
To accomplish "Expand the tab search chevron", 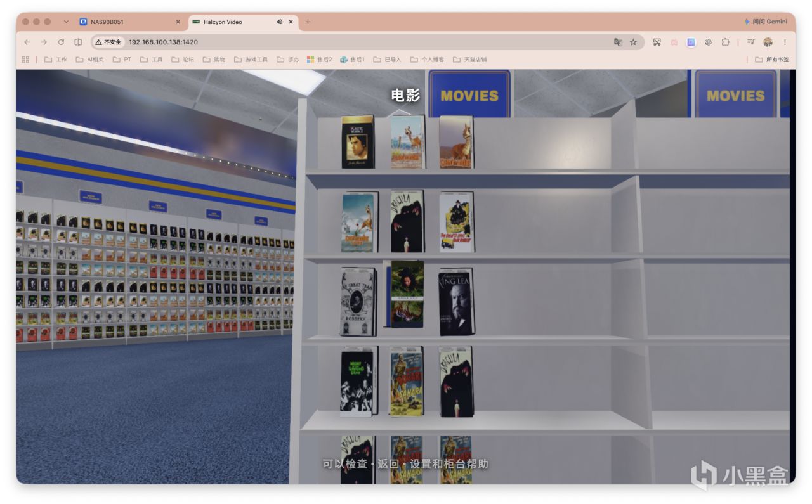I will [x=67, y=22].
